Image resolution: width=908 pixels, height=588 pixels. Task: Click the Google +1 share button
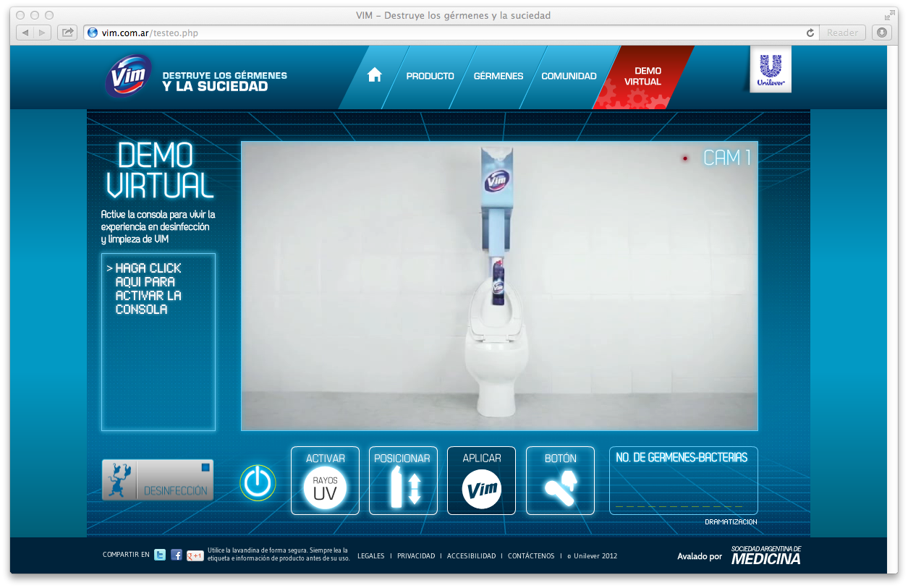click(195, 555)
